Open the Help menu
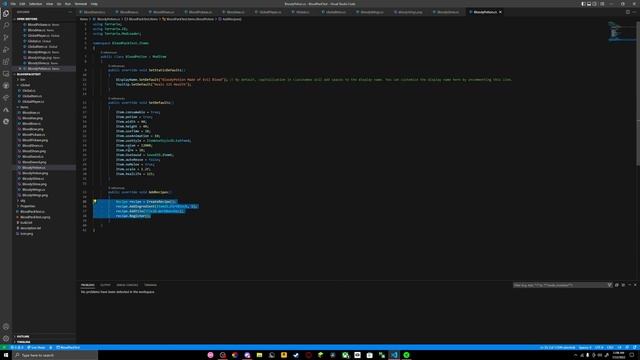The height and width of the screenshot is (360, 640). 94,4
